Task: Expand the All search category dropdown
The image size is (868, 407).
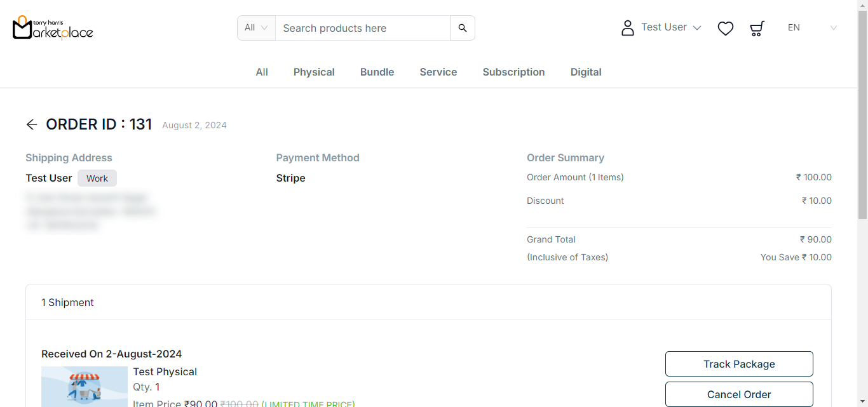Action: click(x=256, y=28)
